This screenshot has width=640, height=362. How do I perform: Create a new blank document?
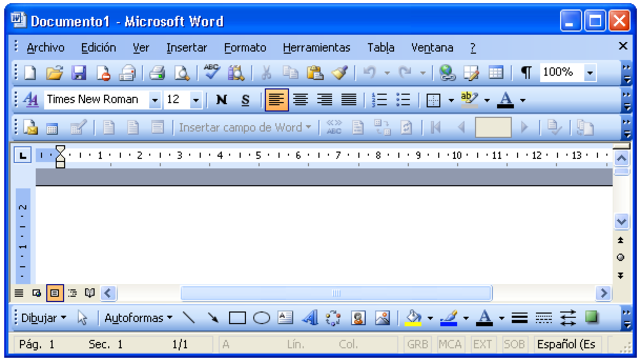(30, 73)
